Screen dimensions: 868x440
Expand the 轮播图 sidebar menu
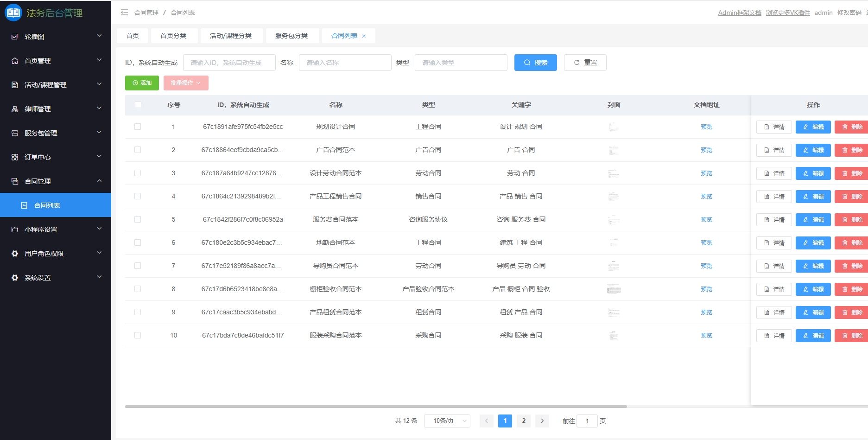coord(99,36)
